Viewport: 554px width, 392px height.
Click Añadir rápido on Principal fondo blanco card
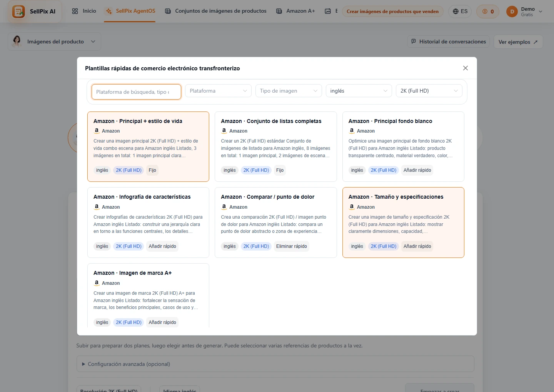coord(417,170)
